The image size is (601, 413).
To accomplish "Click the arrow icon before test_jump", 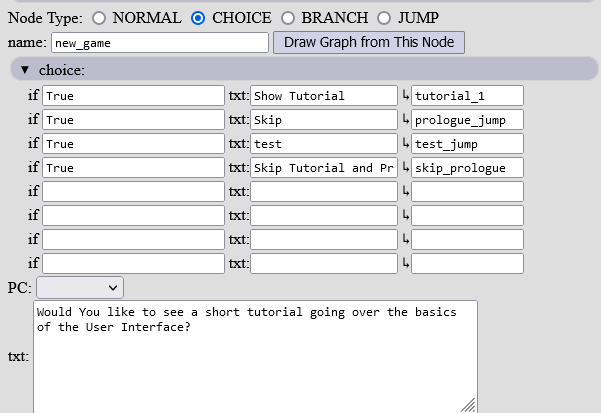I will (406, 143).
